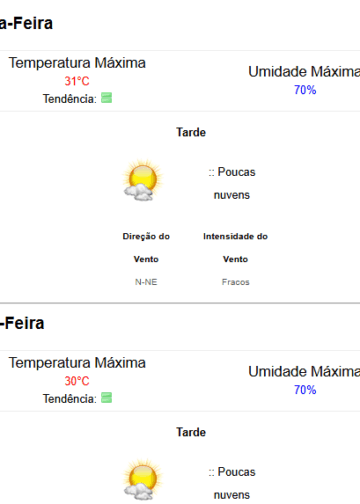Select the 30°C maximum temperature value
This screenshot has height=504, width=360.
coord(77,381)
